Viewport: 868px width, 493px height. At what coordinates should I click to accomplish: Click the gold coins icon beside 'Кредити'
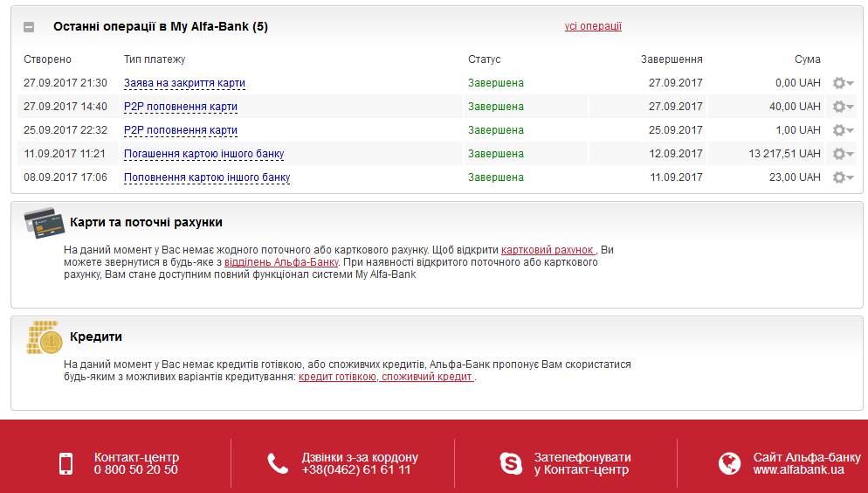45,337
